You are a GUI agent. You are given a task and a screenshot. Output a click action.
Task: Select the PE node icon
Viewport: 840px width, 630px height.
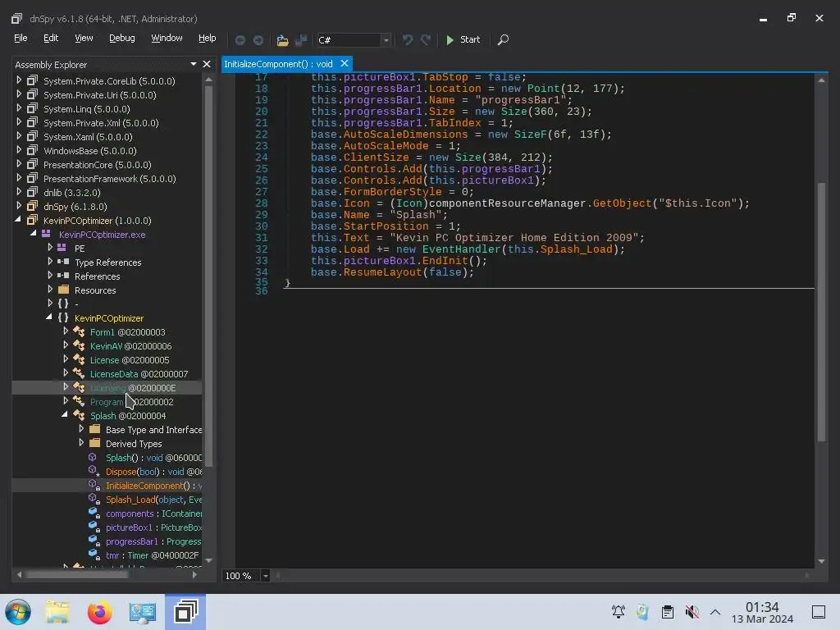[62, 248]
